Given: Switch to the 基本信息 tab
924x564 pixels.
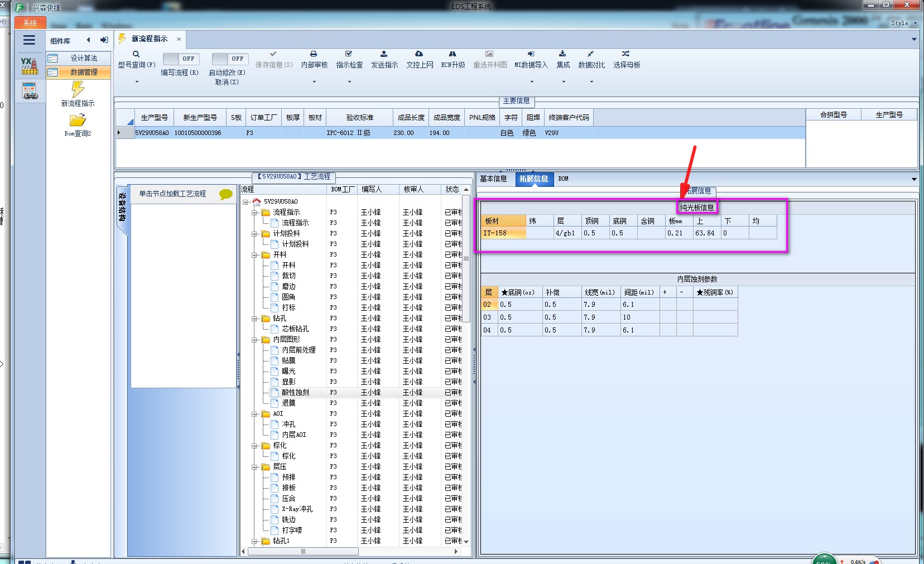Looking at the screenshot, I should click(x=493, y=179).
